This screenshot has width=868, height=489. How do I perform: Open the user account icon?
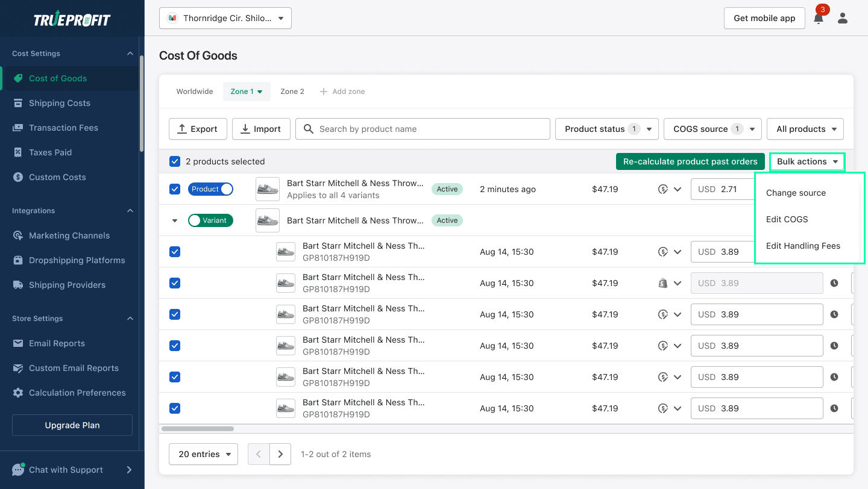tap(843, 18)
